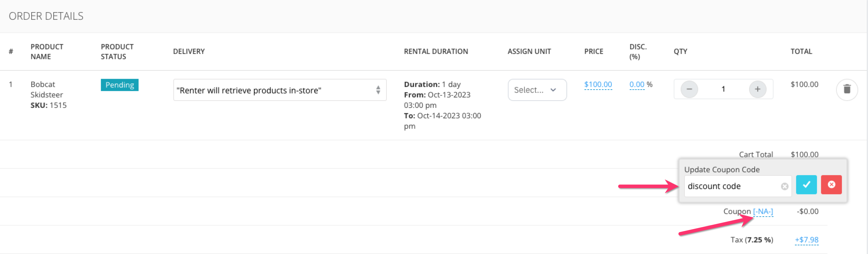Click the PRODUCT STATUS column header
868x254 pixels.
117,52
